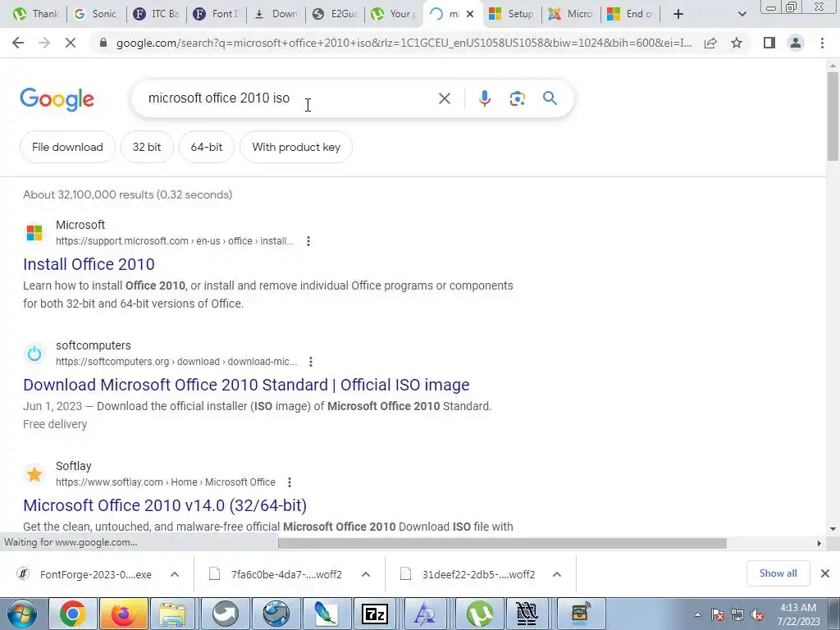This screenshot has height=630, width=840.
Task: Click the muted volume tray icon
Action: [x=757, y=615]
